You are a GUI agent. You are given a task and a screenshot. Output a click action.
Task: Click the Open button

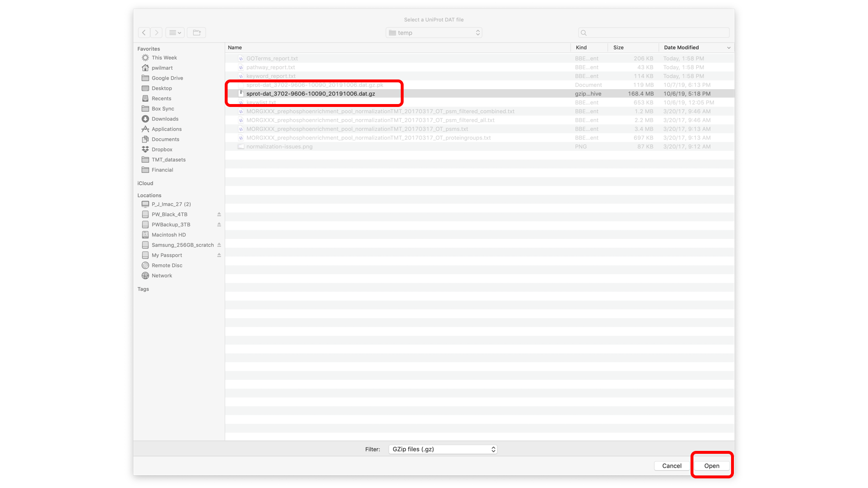(712, 466)
